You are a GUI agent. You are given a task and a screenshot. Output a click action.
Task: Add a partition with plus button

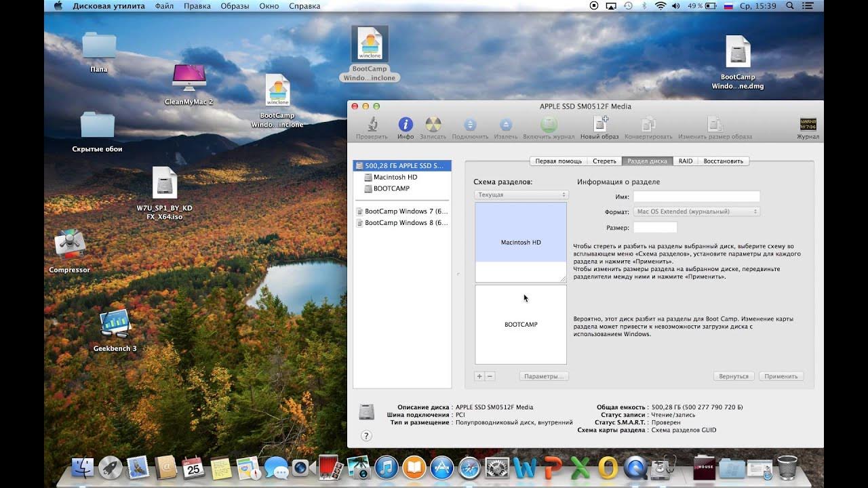479,376
